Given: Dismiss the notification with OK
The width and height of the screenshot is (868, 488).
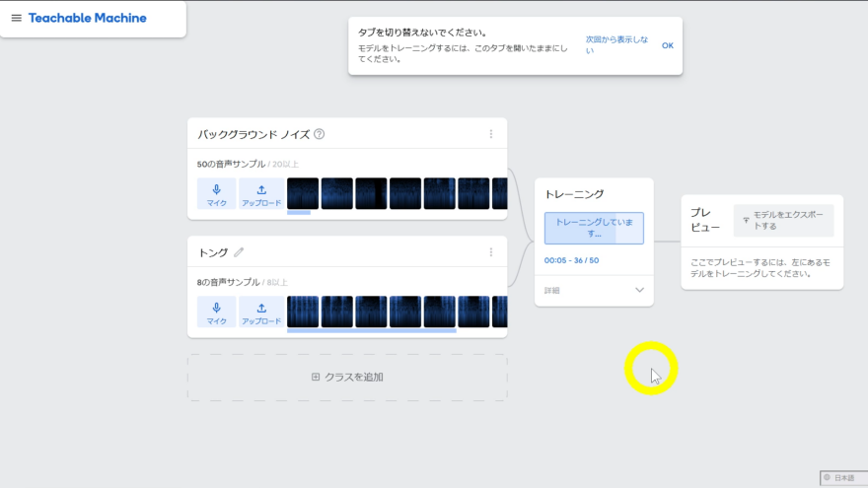Looking at the screenshot, I should 668,45.
